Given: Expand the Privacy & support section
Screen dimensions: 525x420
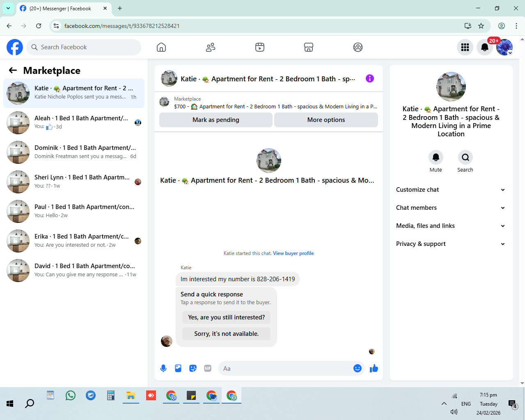Looking at the screenshot, I should click(x=451, y=244).
